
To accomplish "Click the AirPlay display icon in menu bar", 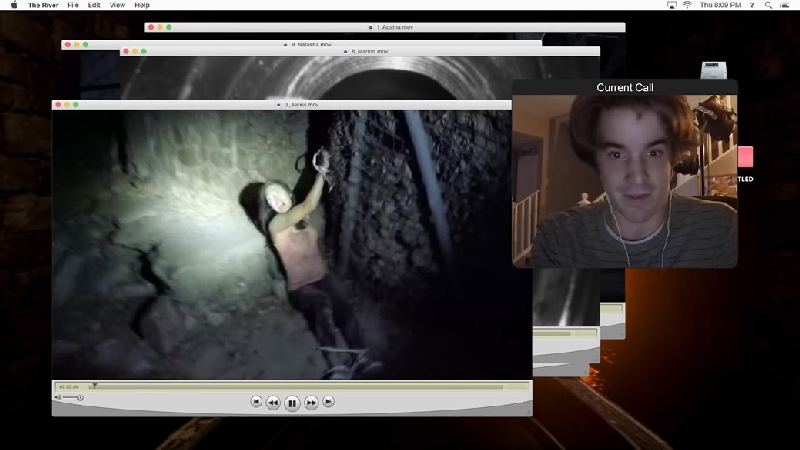I will (x=672, y=5).
